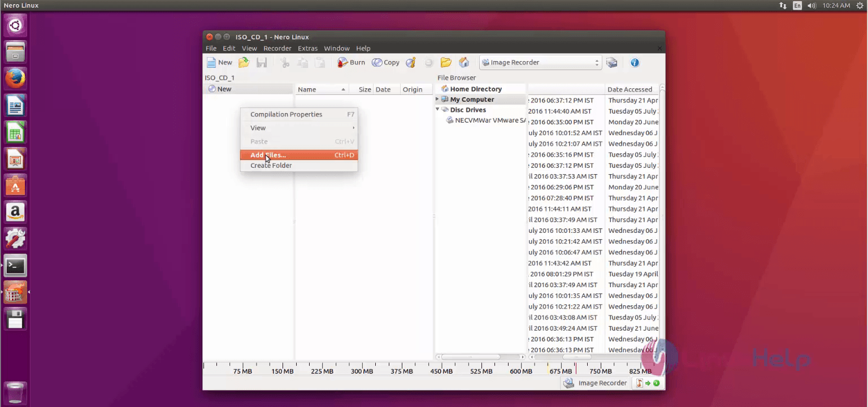Expand the My Computer tree node

pos(437,99)
